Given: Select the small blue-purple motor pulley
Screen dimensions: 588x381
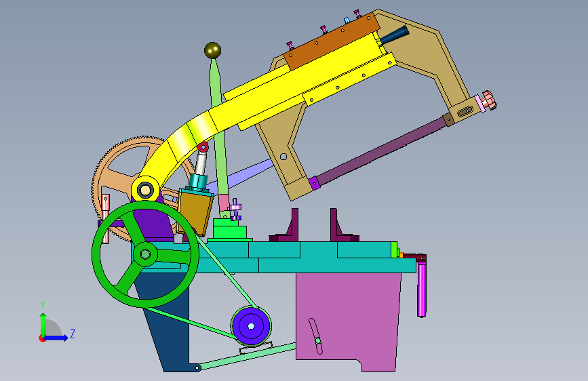Looking at the screenshot, I should [x=251, y=326].
